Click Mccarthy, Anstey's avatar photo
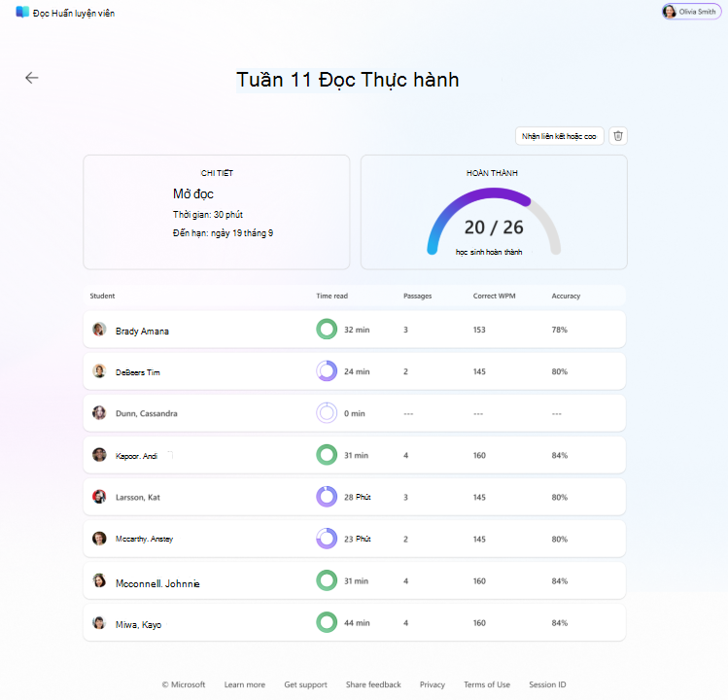The height and width of the screenshot is (700, 728). [x=99, y=539]
